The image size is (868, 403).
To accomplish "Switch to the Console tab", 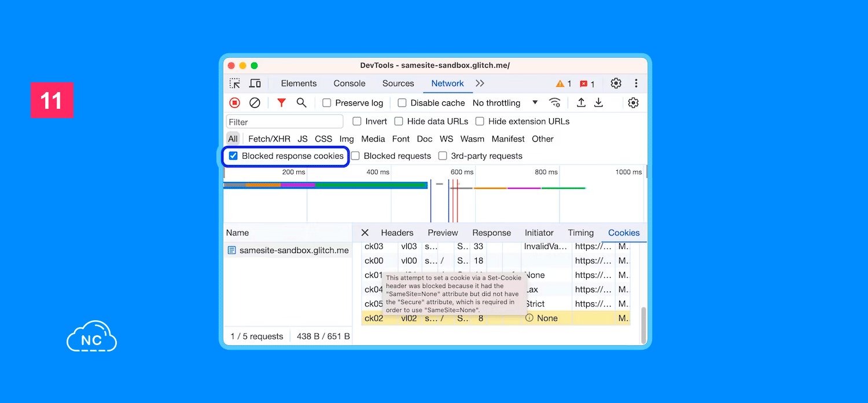I will pyautogui.click(x=350, y=83).
